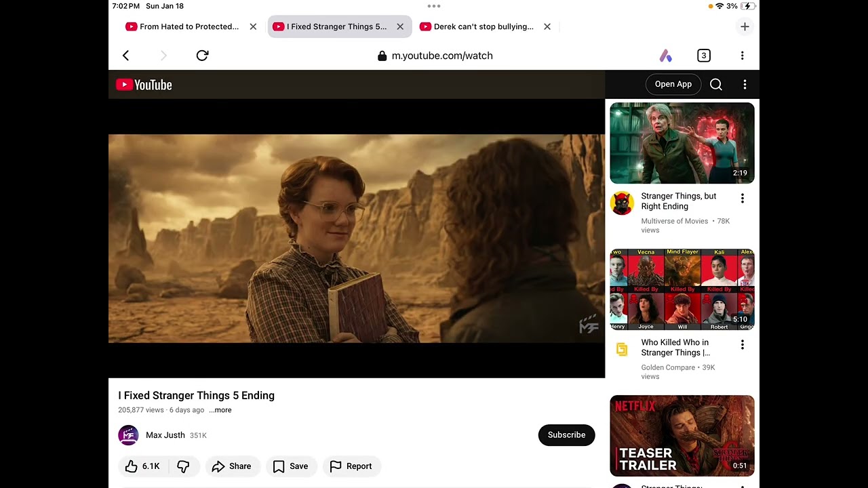Expand description with ...more link

click(220, 410)
